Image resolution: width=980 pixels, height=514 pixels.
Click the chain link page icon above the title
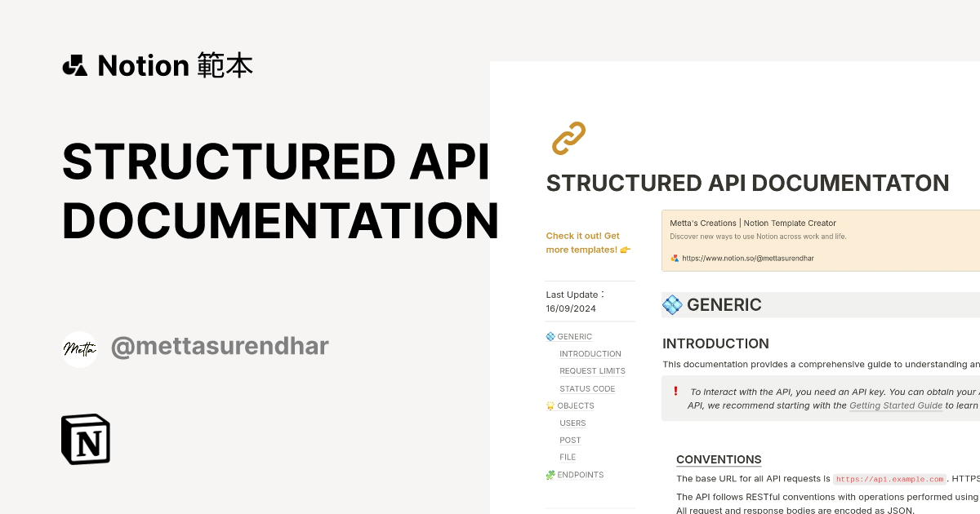[568, 138]
